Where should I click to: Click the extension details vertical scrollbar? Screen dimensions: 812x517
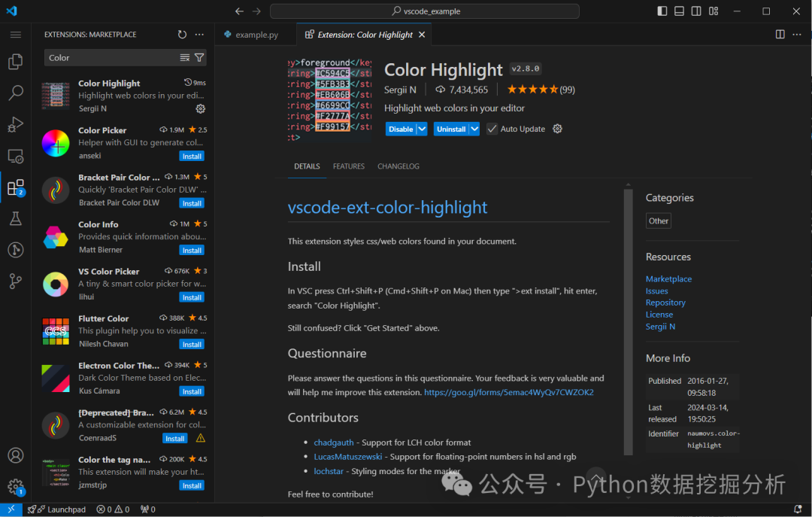(628, 321)
